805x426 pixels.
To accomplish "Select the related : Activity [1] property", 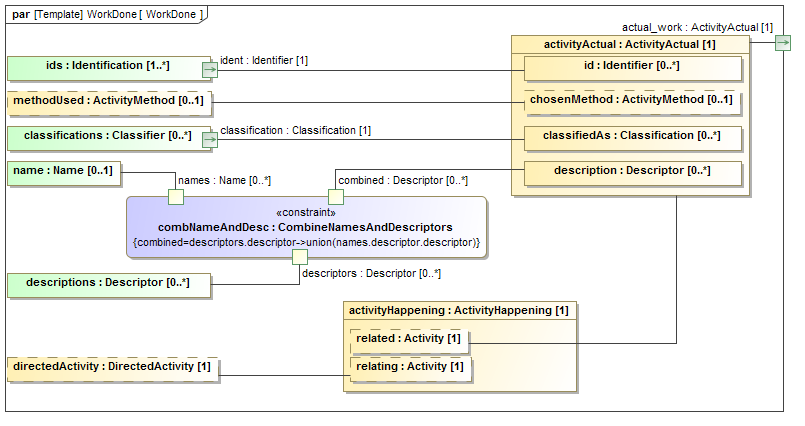I will coord(409,341).
